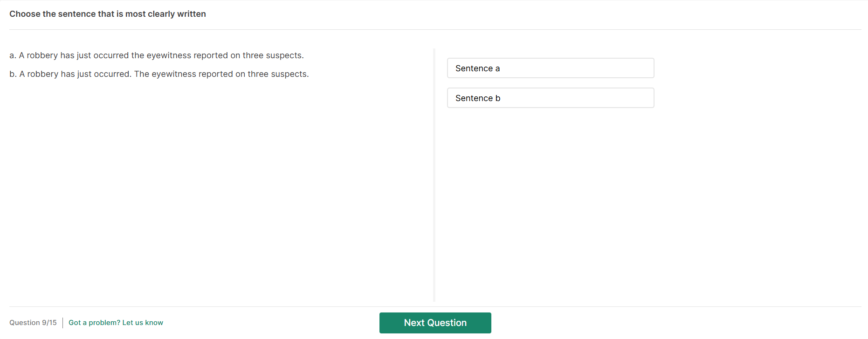Click the letter label a. before the first sentence
The height and width of the screenshot is (339, 868).
[13, 55]
